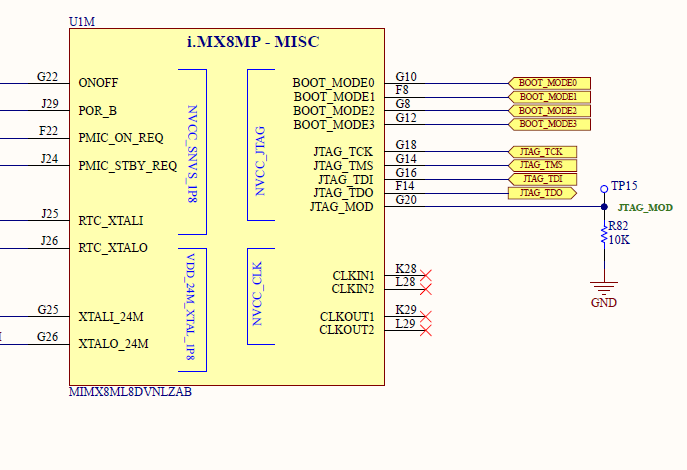Click the 10K resistor value
The height and width of the screenshot is (470, 687).
click(619, 240)
